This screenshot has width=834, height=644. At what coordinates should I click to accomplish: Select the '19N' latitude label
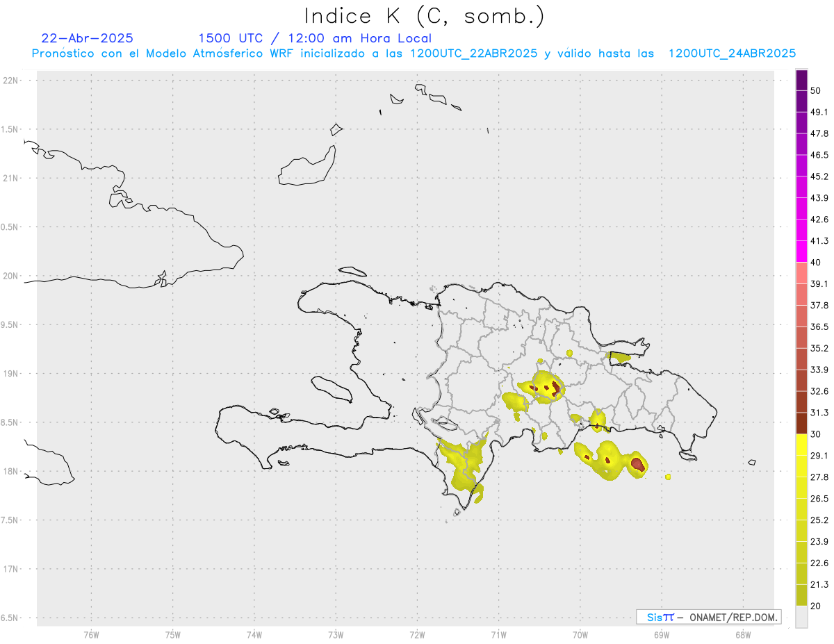[x=11, y=374]
